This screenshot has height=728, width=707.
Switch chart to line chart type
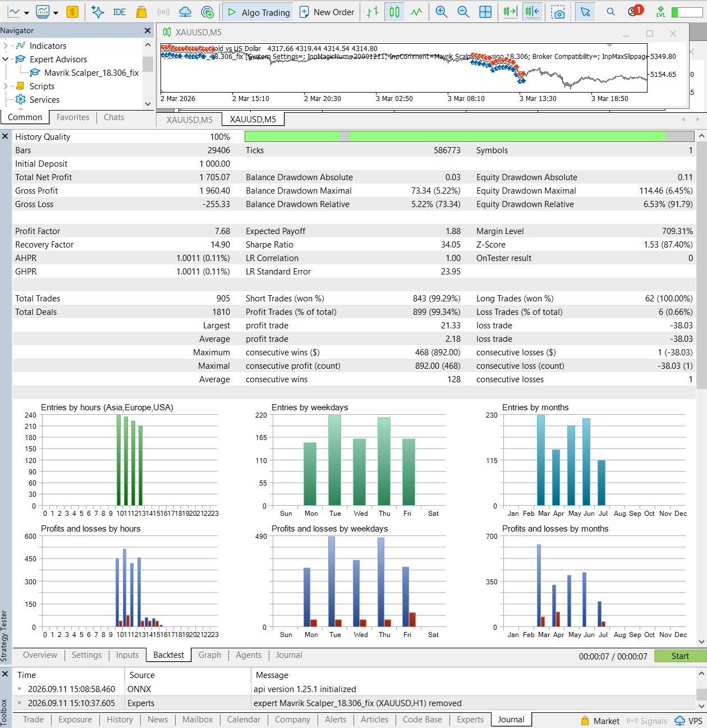pos(416,12)
